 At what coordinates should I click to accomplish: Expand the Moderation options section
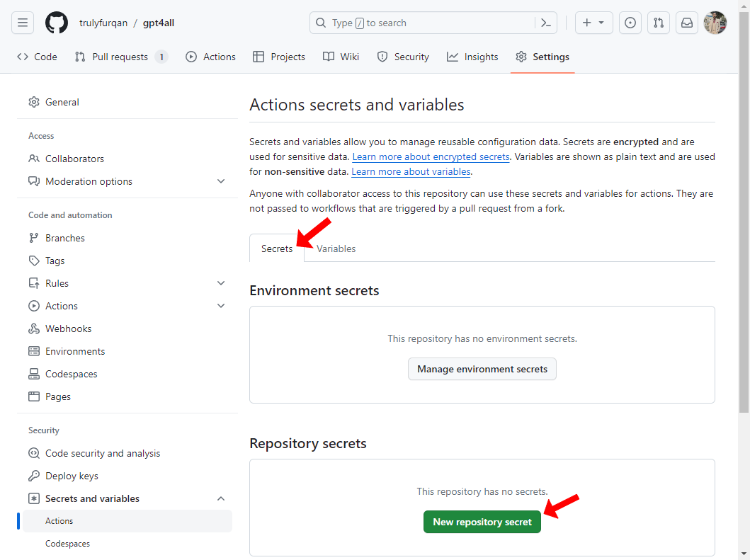tap(221, 181)
